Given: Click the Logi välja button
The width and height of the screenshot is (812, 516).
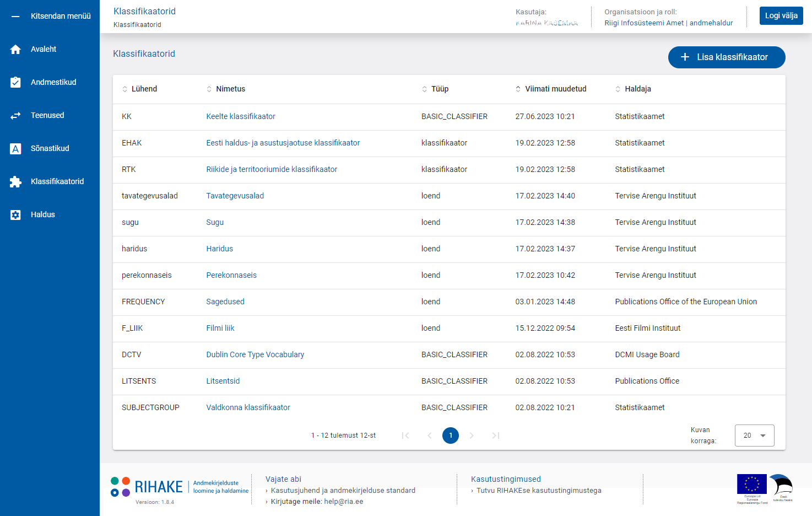Looking at the screenshot, I should [x=781, y=16].
